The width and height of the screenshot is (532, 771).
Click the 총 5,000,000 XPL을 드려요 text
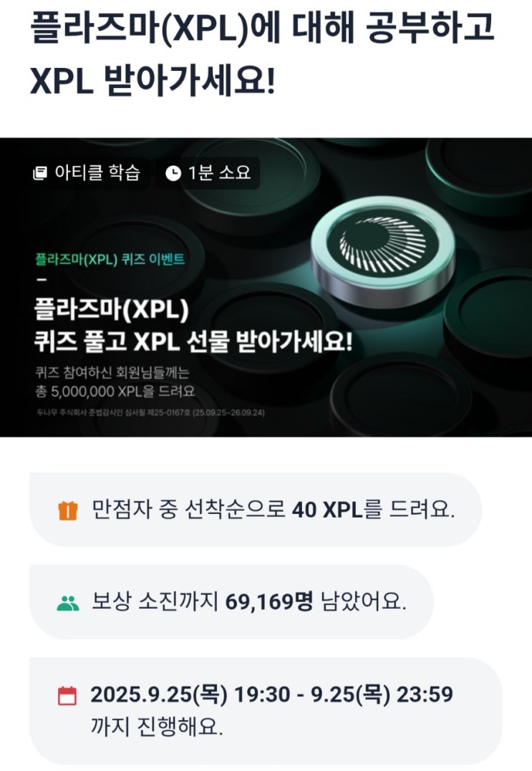tap(115, 392)
